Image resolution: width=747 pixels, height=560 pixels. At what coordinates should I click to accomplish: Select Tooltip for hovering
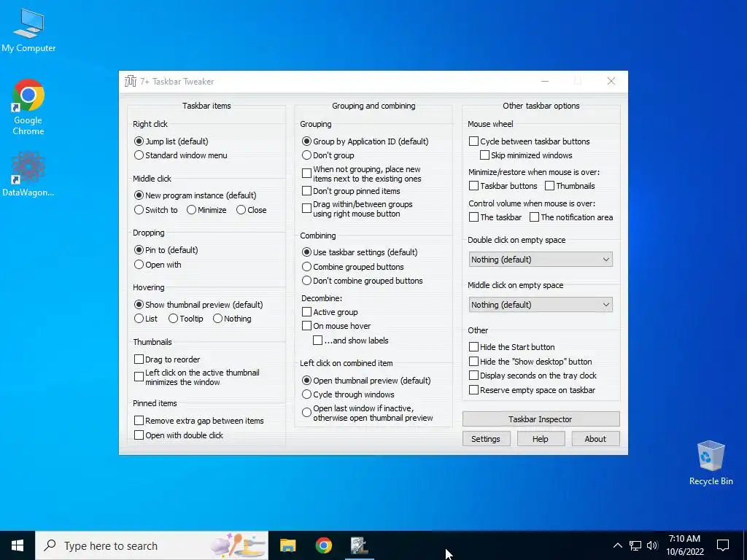click(186, 319)
